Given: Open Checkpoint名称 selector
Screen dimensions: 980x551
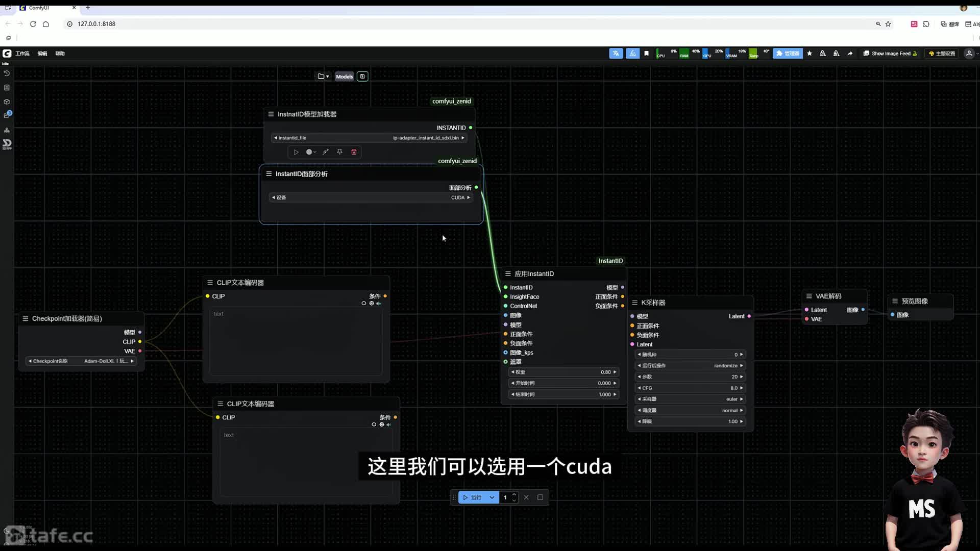Looking at the screenshot, I should coord(81,361).
